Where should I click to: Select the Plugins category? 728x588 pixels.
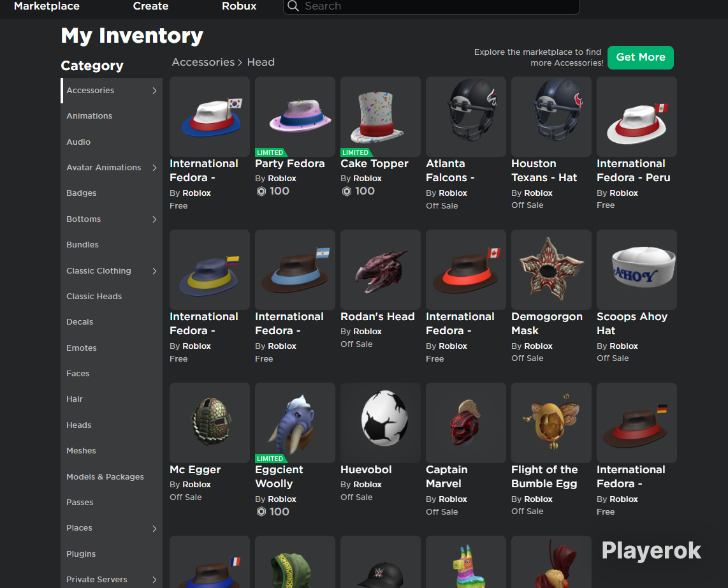81,554
